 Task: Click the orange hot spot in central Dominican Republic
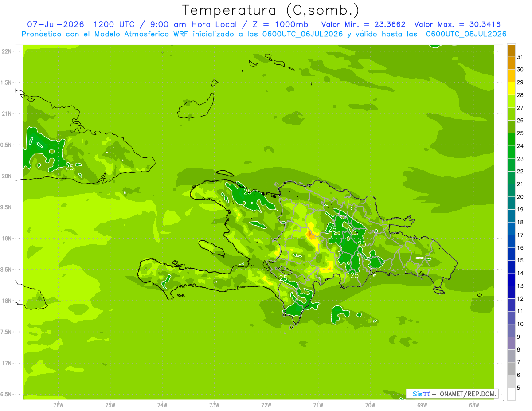pos(311,234)
